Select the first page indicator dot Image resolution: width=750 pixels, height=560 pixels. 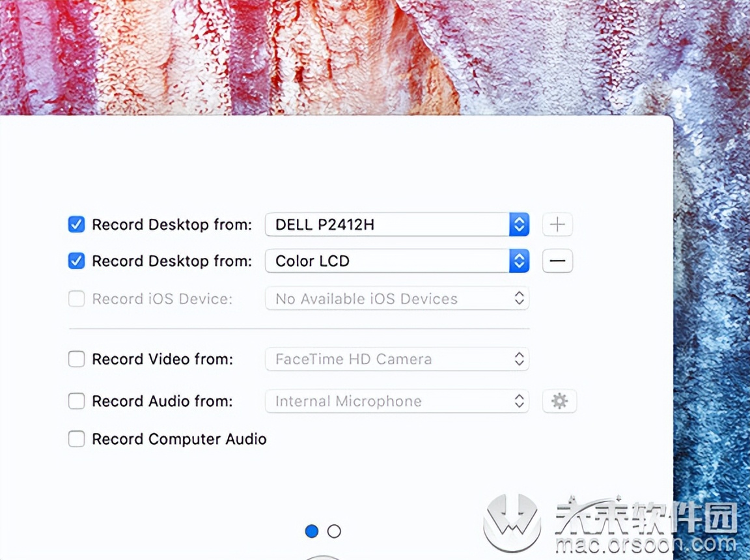(312, 531)
